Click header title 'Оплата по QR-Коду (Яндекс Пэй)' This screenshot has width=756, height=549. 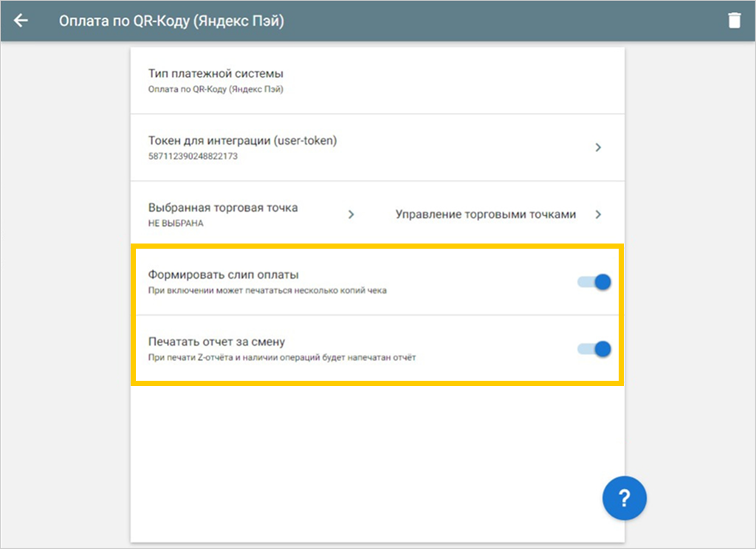[171, 21]
